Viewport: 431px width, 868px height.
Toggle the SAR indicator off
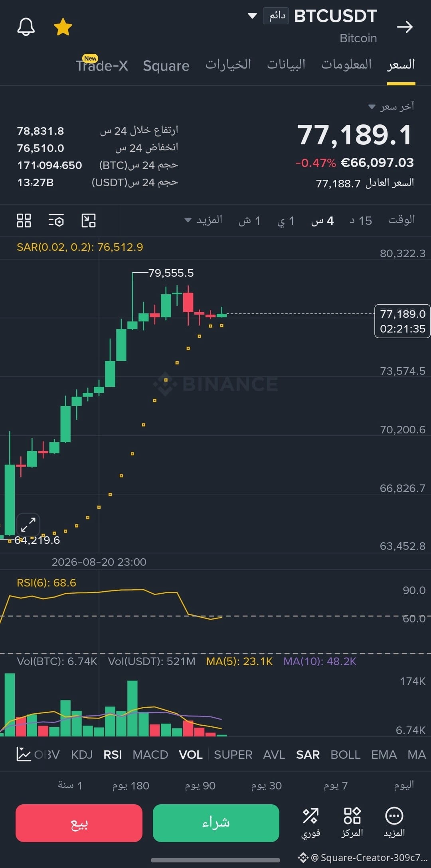[x=308, y=755]
